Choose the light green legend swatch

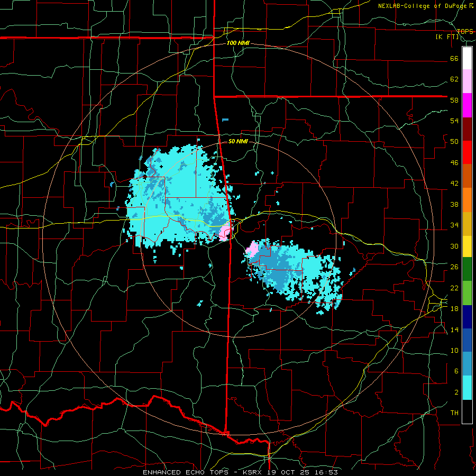(x=467, y=293)
